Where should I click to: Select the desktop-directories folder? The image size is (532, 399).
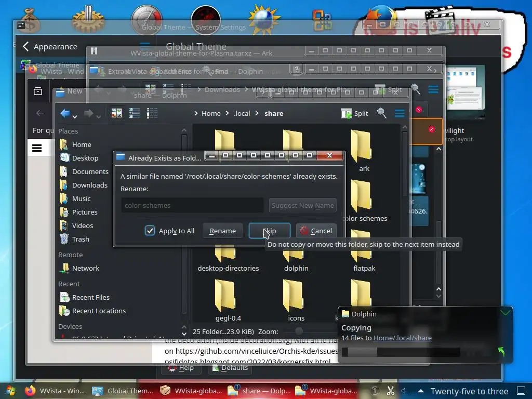[x=228, y=259]
